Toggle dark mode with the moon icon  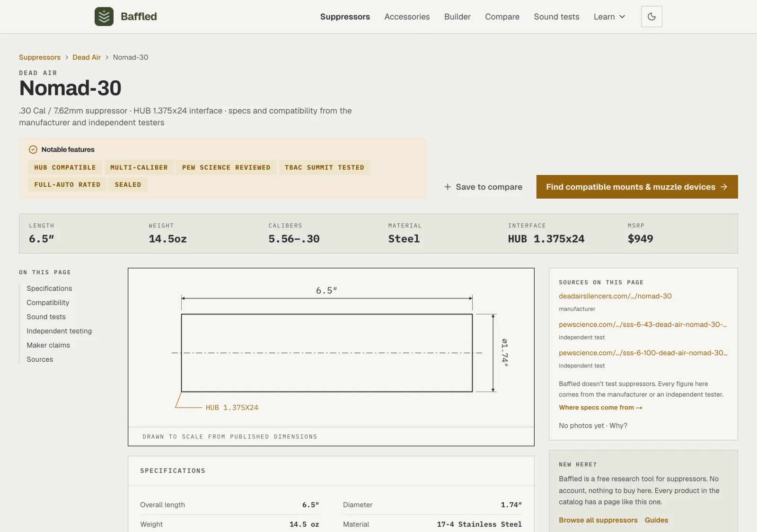[x=651, y=17]
